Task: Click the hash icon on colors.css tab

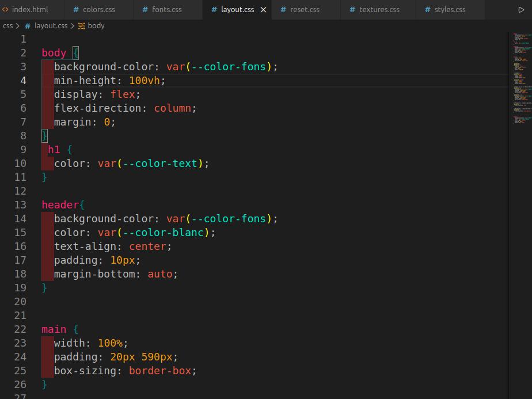Action: click(x=76, y=10)
